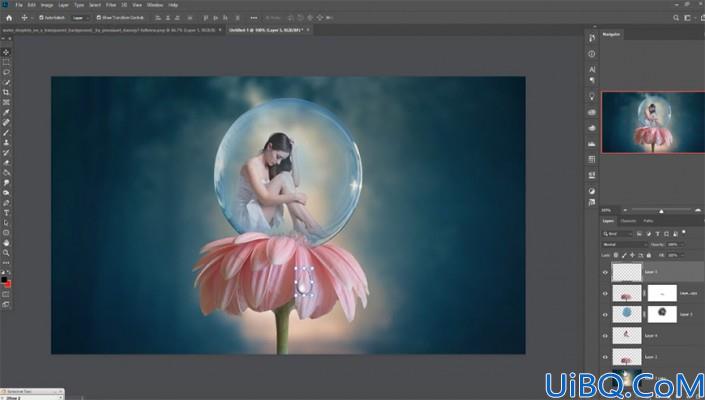705x400 pixels.
Task: Hide the blue bubble layer
Action: click(x=605, y=315)
